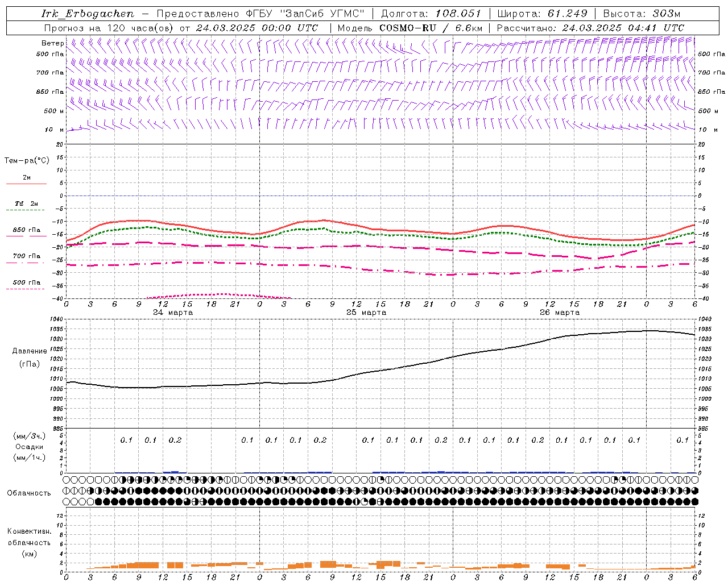The height and width of the screenshot is (582, 728).
Task: Click the (гПа) unit under Давление
Action: [28, 364]
